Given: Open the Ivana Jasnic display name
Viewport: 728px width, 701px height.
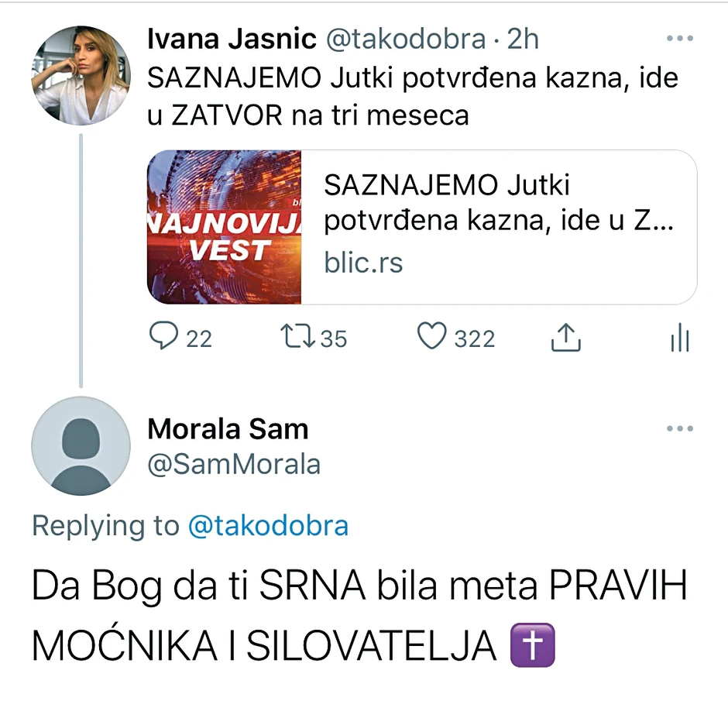Looking at the screenshot, I should [x=232, y=39].
